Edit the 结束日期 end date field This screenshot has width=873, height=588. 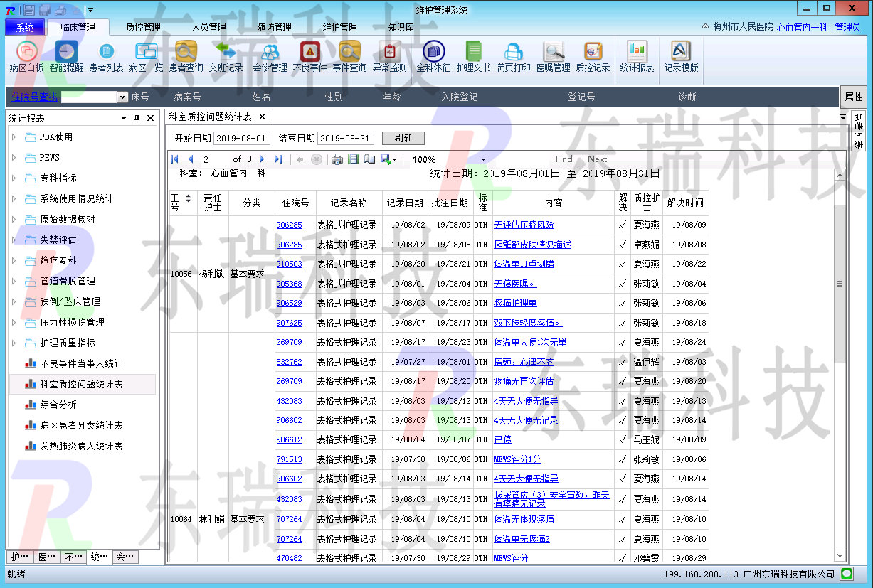[x=345, y=139]
